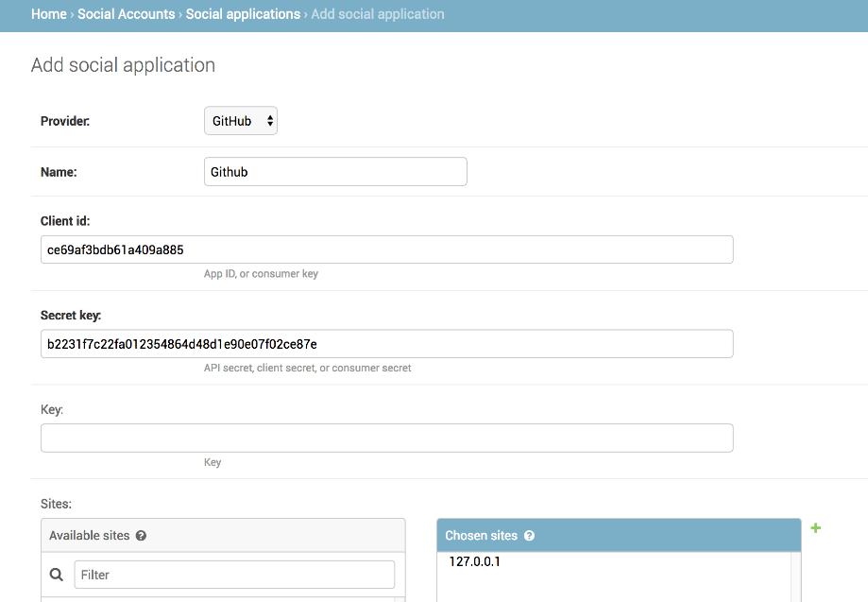Viewport: 868px width, 602px height.
Task: Click the Chosen sites help question icon
Action: [529, 536]
